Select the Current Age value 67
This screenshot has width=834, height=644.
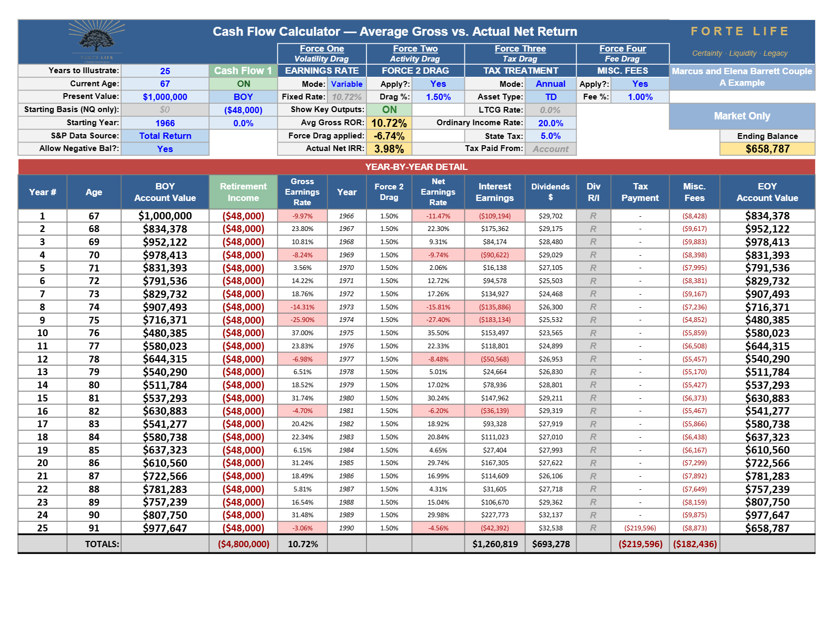[165, 84]
